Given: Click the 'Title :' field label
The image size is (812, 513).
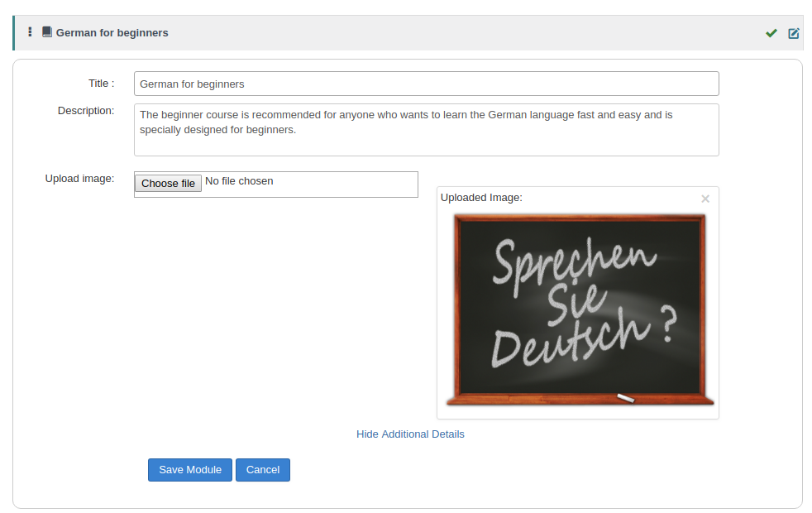Looking at the screenshot, I should tap(101, 84).
